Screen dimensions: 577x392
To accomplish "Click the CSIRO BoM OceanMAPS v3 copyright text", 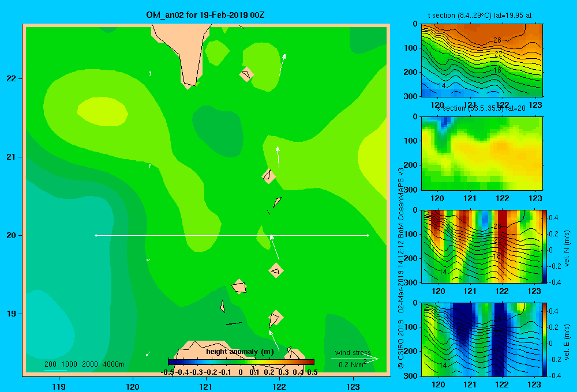I will pos(401,269).
